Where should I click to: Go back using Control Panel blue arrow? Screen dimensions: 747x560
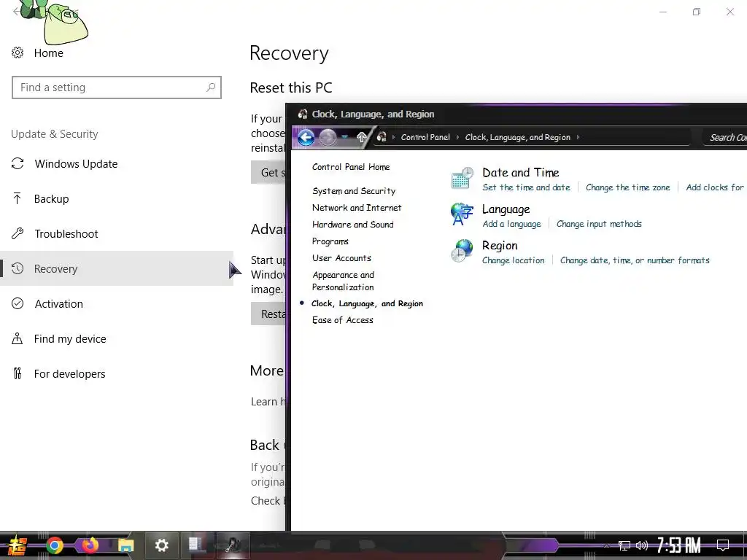click(x=306, y=138)
